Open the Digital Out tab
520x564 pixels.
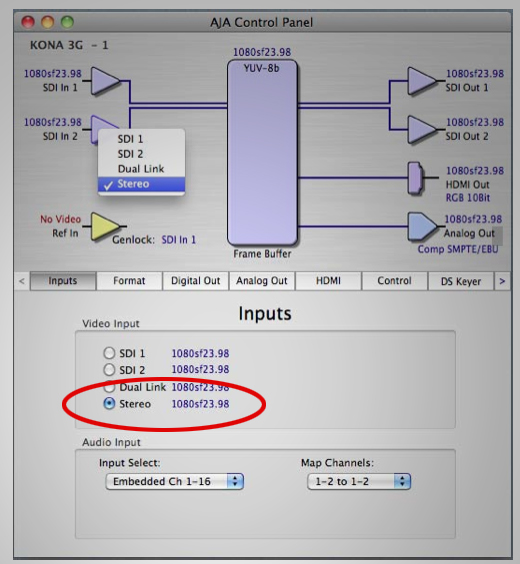(x=195, y=281)
